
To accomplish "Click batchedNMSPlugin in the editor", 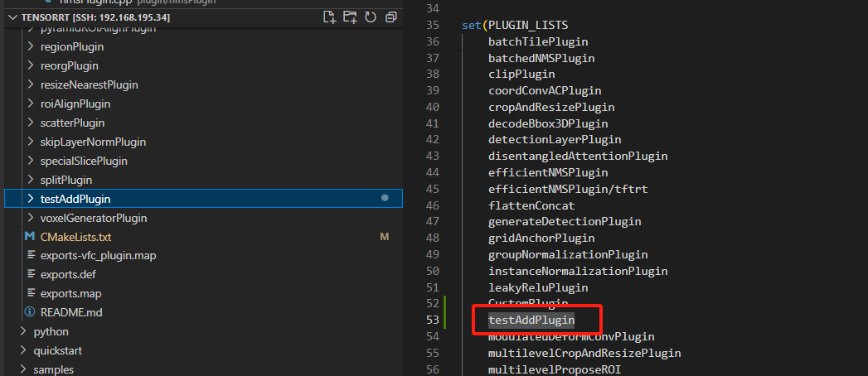I will 541,58.
